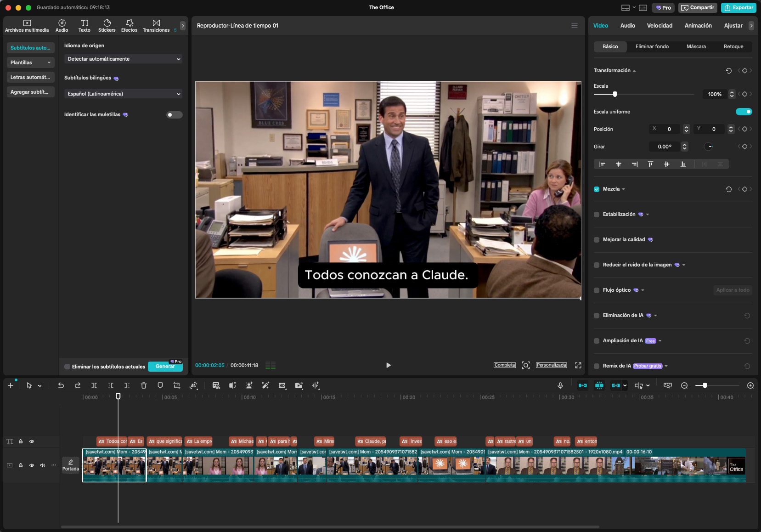Uncheck the Mezcla checkbox
Screen dimensions: 761x532
(x=597, y=189)
